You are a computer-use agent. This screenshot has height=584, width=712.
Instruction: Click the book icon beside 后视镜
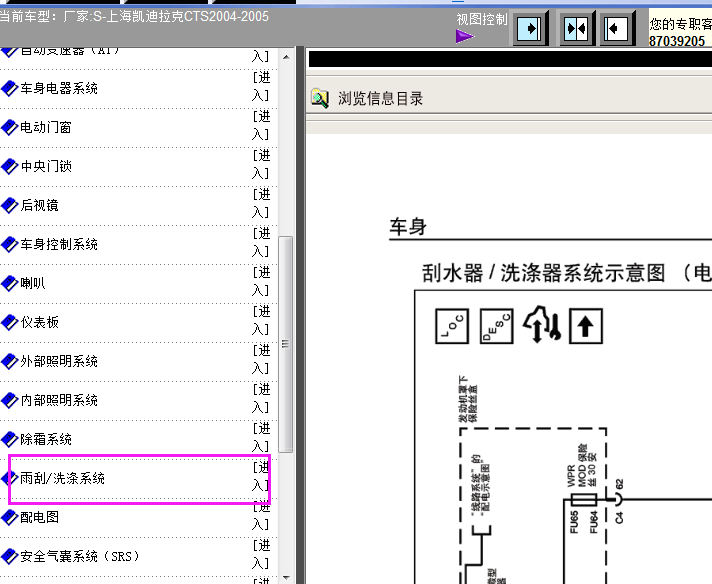10,205
